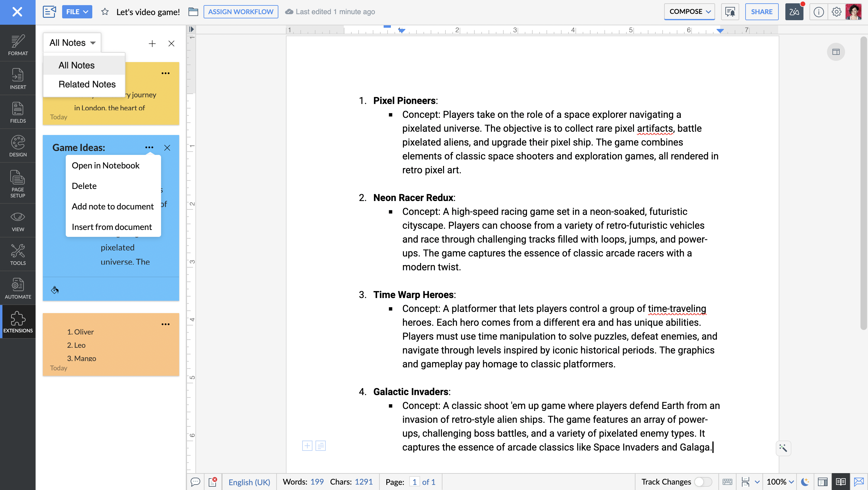This screenshot has width=868, height=490.
Task: Open the Automate sidebar panel
Action: coord(17,288)
